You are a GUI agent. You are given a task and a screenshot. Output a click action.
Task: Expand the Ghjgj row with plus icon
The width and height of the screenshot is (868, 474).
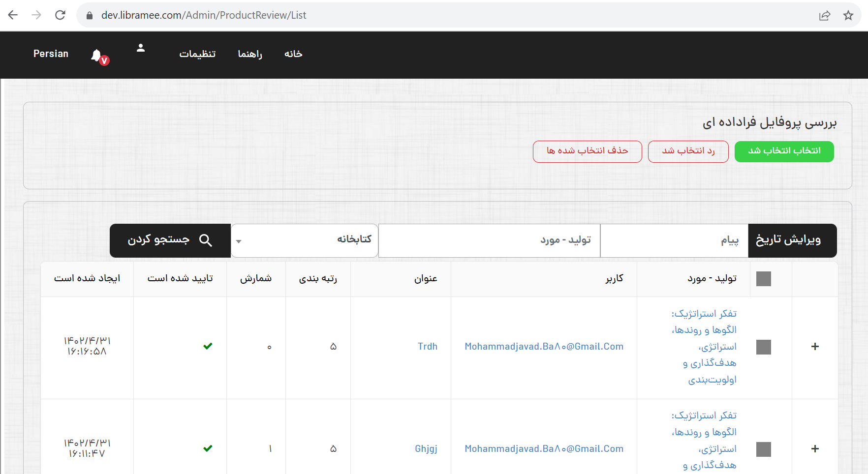(x=815, y=449)
